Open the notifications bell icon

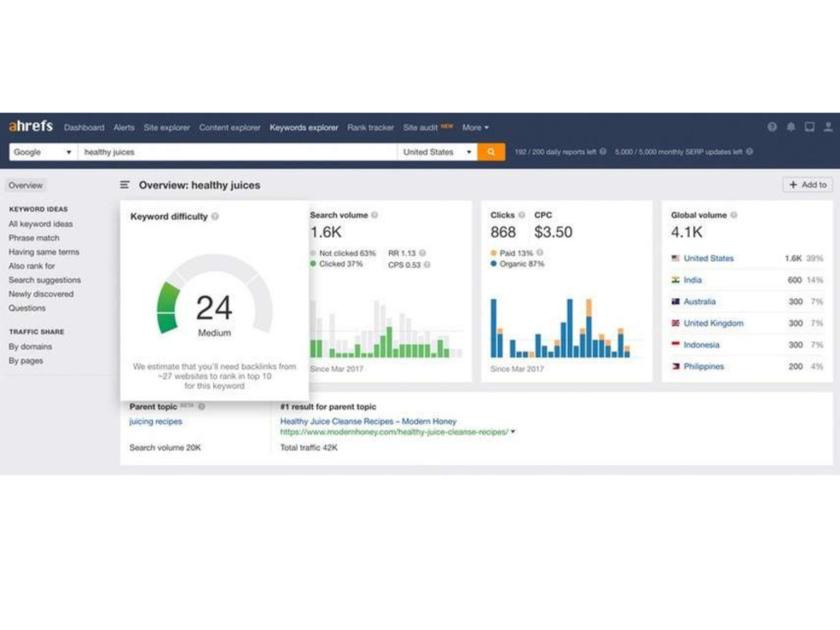coord(790,127)
